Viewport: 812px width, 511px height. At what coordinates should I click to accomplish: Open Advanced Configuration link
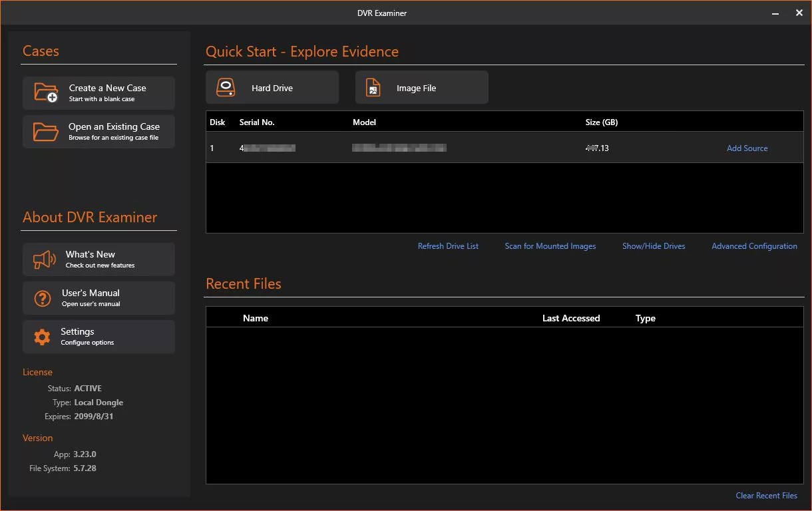754,246
